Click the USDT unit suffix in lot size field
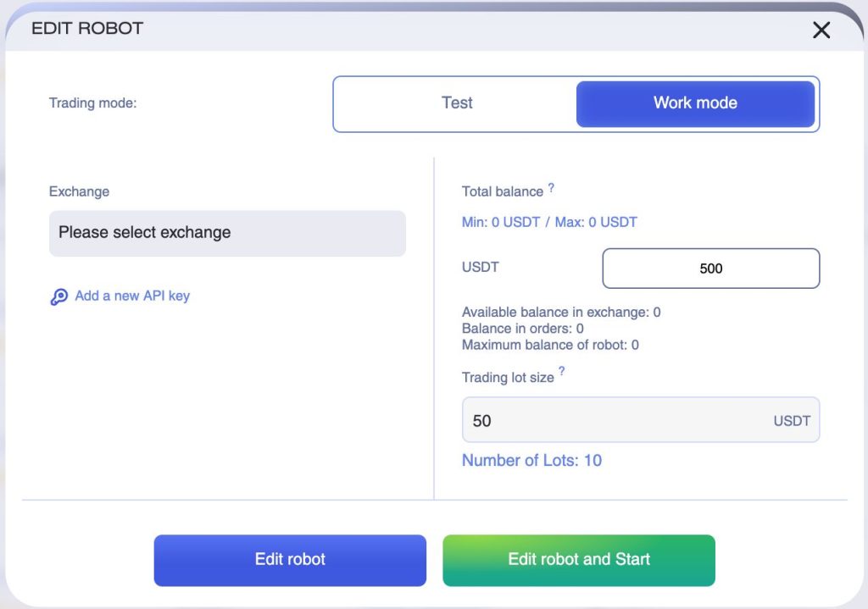The width and height of the screenshot is (868, 609). 792,421
